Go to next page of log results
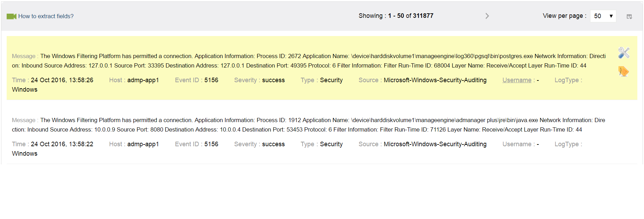Image resolution: width=644 pixels, height=219 pixels. click(487, 16)
